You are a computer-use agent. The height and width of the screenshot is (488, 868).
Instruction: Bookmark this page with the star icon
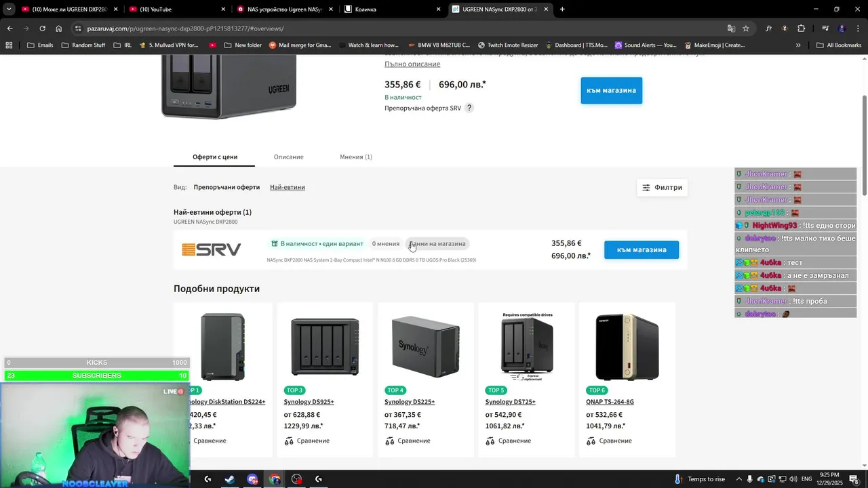click(746, 28)
